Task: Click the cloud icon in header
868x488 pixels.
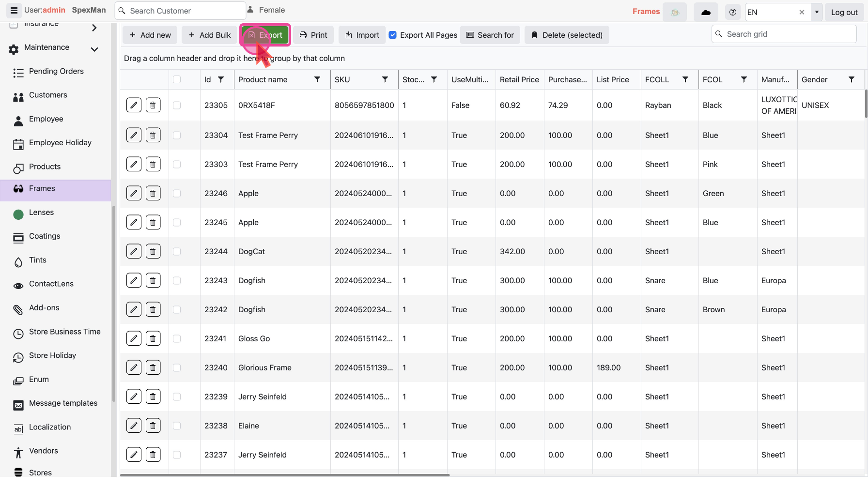Action: click(x=706, y=12)
